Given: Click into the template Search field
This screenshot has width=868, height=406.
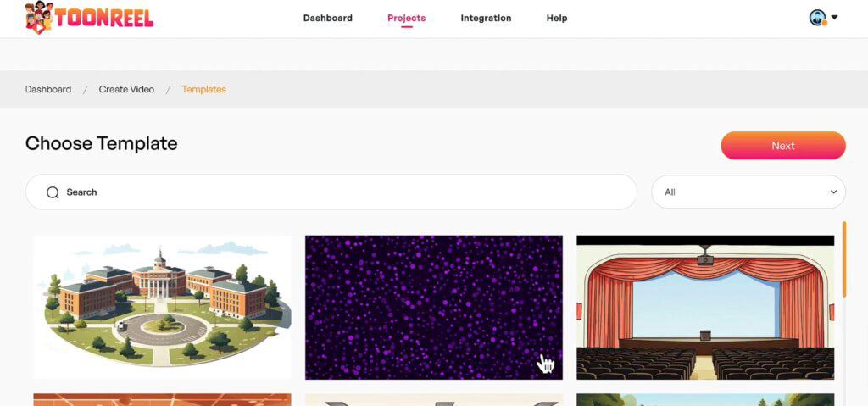Looking at the screenshot, I should click(x=331, y=192).
